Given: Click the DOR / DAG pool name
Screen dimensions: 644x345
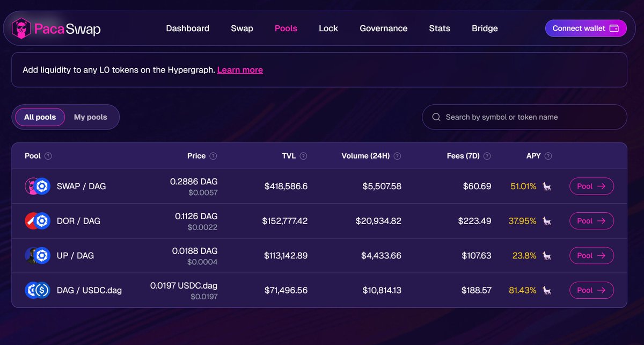Looking at the screenshot, I should click(x=78, y=221).
